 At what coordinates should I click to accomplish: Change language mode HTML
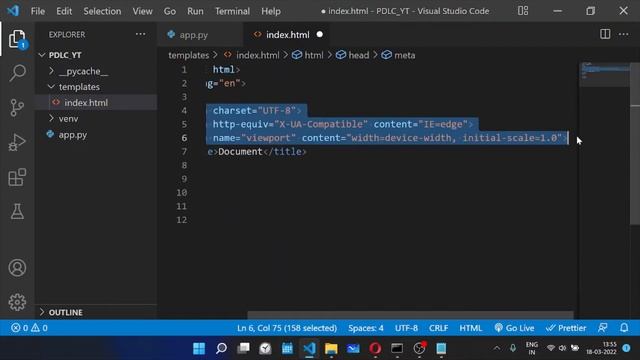point(471,328)
